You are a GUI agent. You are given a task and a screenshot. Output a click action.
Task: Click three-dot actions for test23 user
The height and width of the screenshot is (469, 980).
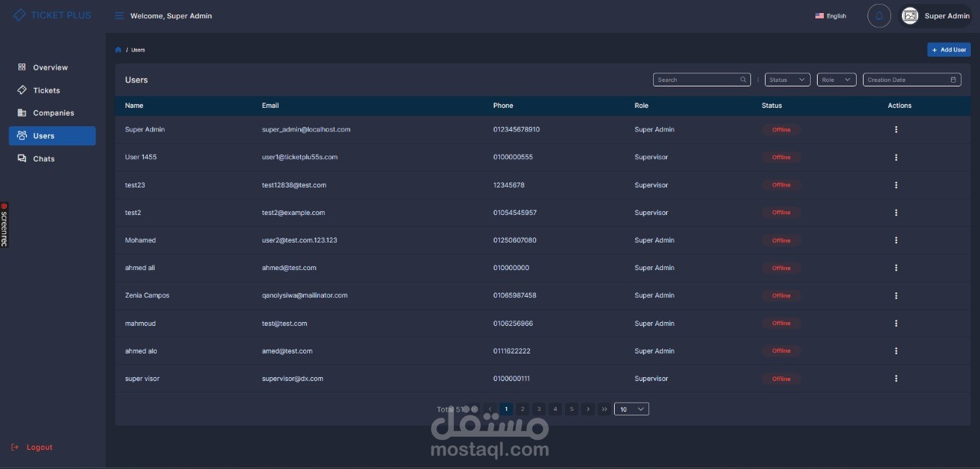(896, 185)
